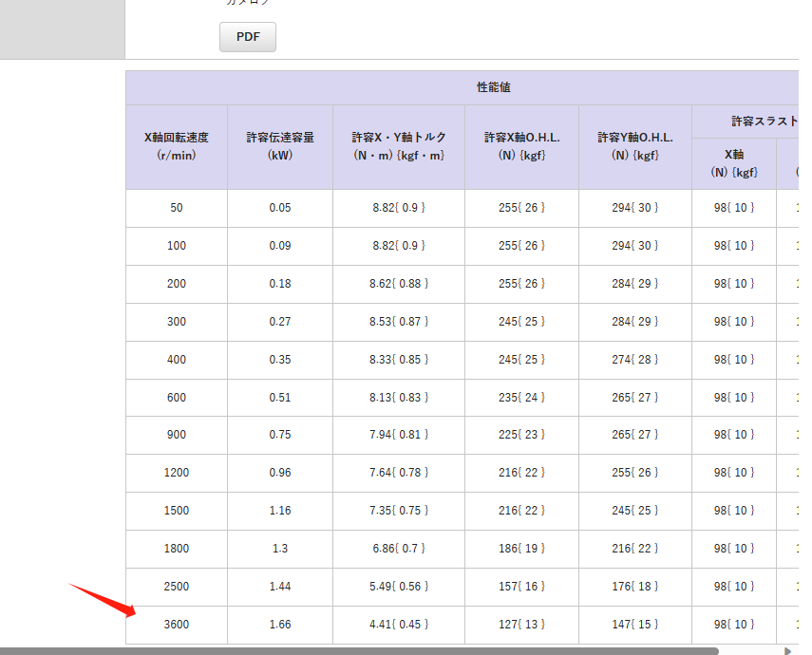Select the rotation speed cell showing 50
The width and height of the screenshot is (812, 655).
(x=175, y=208)
